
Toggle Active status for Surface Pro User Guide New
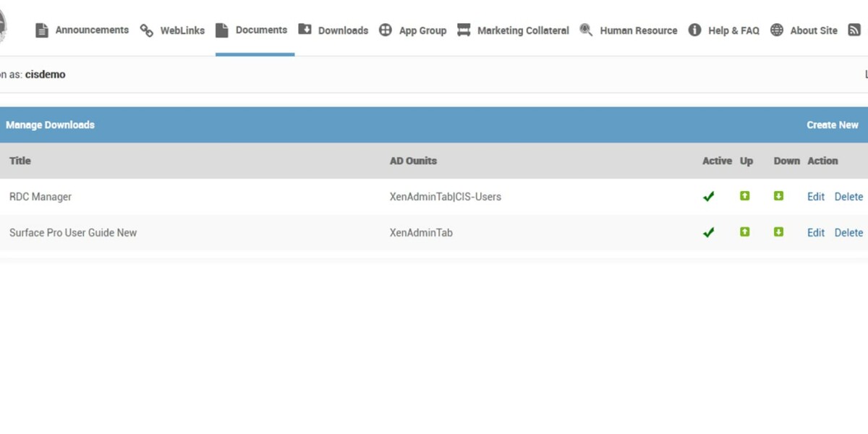coord(708,232)
